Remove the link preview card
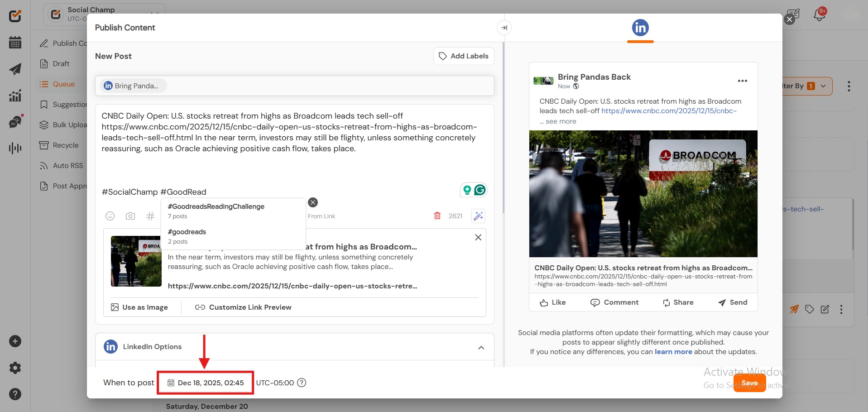The image size is (868, 412). (x=478, y=237)
